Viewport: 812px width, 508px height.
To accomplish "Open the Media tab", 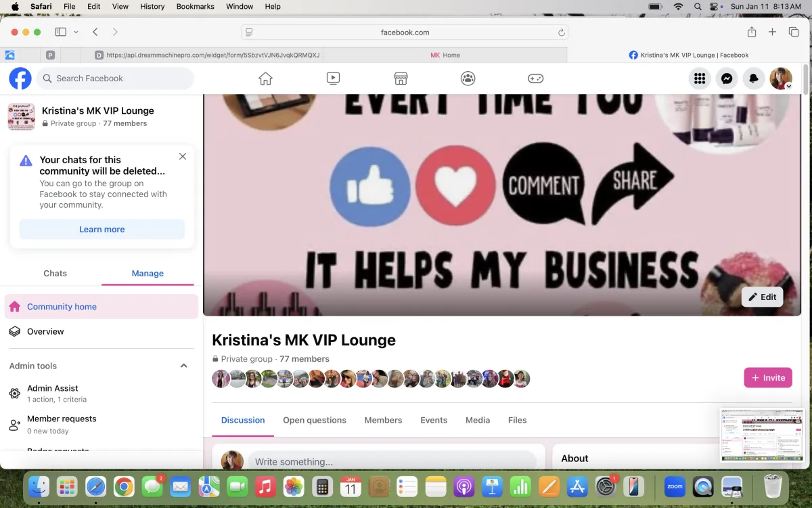I will click(478, 420).
